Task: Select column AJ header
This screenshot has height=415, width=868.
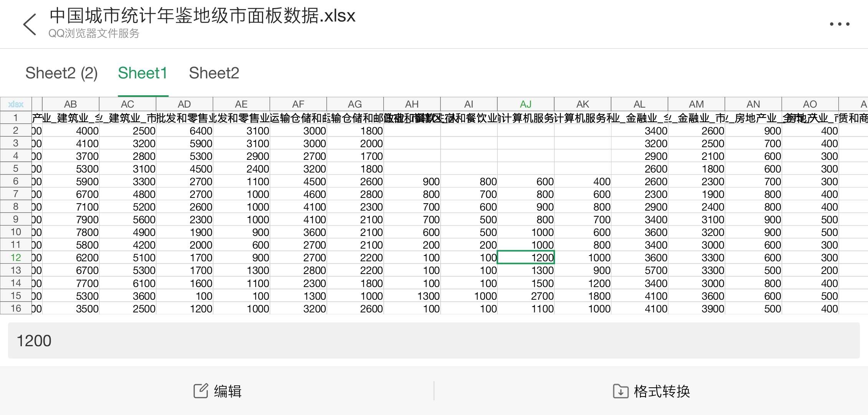Action: pos(525,104)
